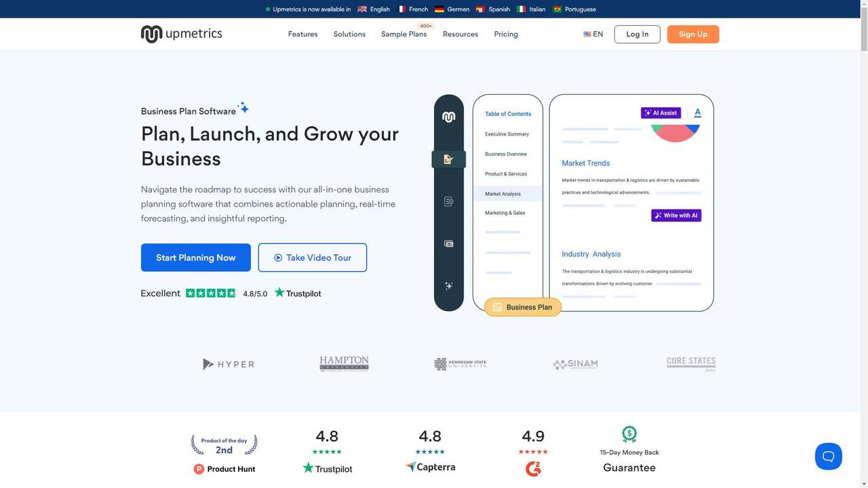The image size is (868, 488).
Task: Click the French flag icon
Action: 401,9
